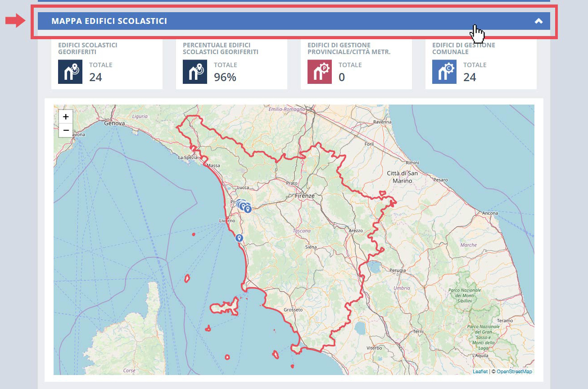Viewport: 588px width, 389px height.
Task: Click the minus control on the zoom slider
Action: 65,130
